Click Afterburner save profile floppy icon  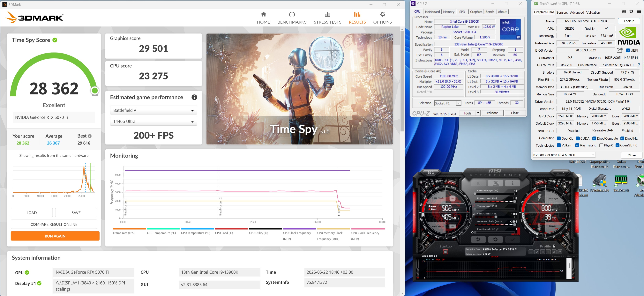coord(560,252)
